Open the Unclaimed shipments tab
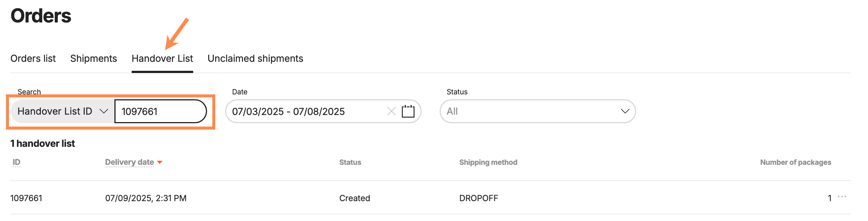Screen dimensions: 868x221 click(255, 58)
